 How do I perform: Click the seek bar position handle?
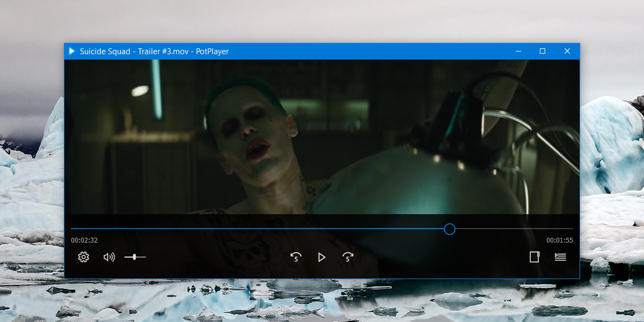(450, 229)
